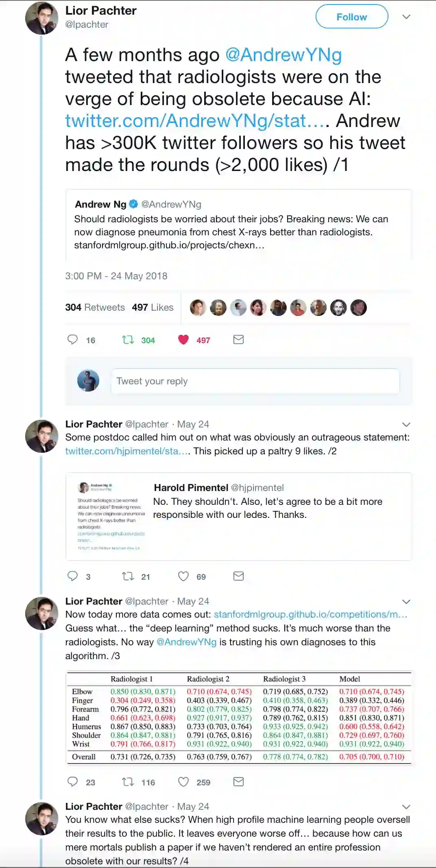
Task: Unlike the main tweet with 497 likes
Action: click(183, 340)
